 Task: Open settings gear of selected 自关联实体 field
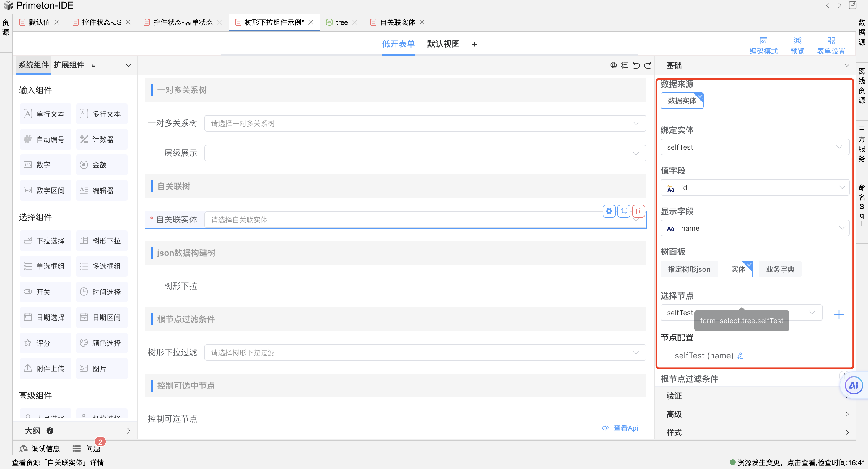point(609,211)
